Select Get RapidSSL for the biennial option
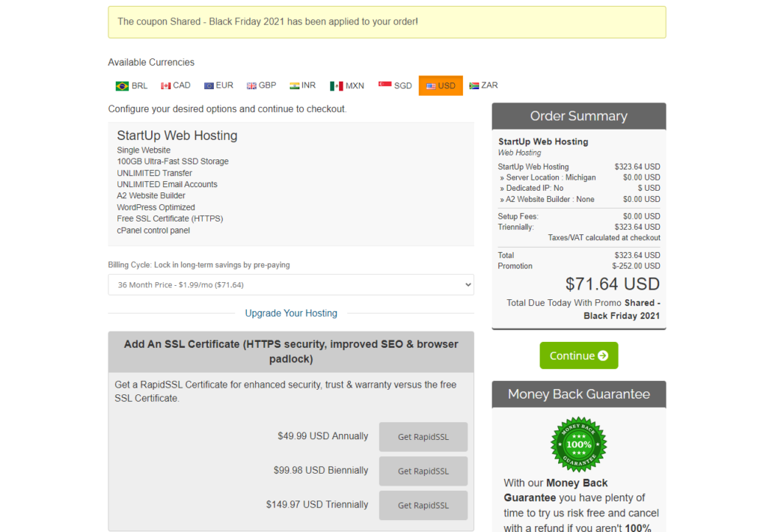 tap(423, 471)
